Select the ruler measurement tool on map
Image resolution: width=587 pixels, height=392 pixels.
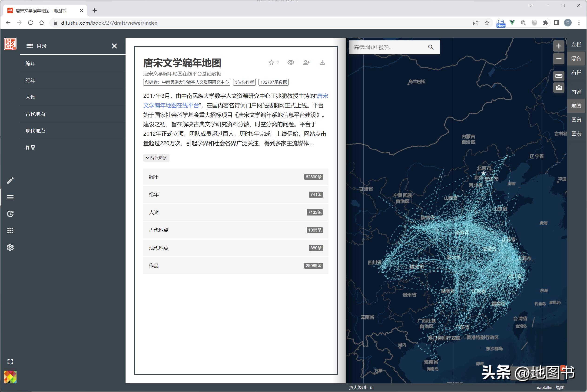pos(559,76)
